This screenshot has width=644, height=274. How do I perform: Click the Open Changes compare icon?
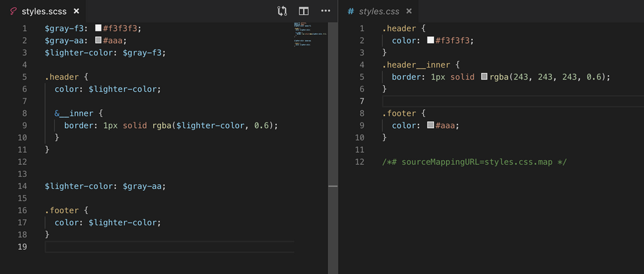[282, 11]
